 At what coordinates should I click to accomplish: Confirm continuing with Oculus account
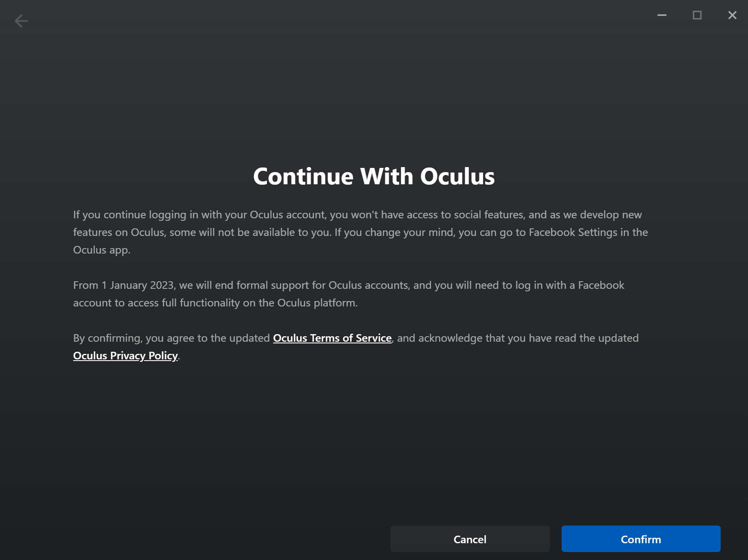(x=641, y=539)
